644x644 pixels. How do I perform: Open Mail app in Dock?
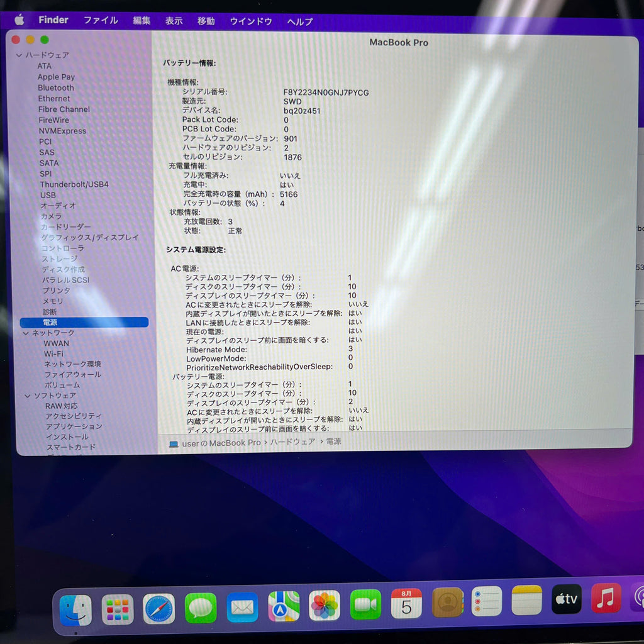point(242,607)
